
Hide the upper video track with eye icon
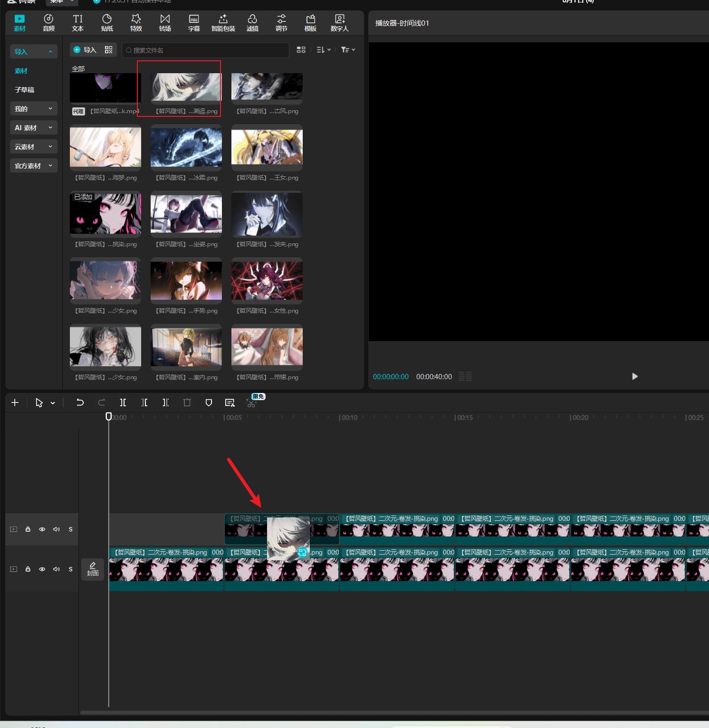tap(42, 529)
